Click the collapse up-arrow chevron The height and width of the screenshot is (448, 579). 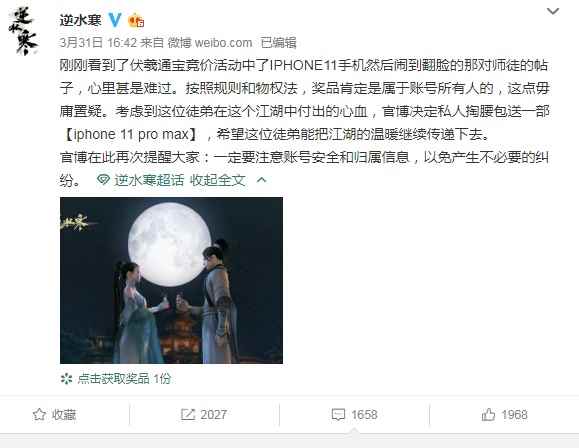coord(261,180)
